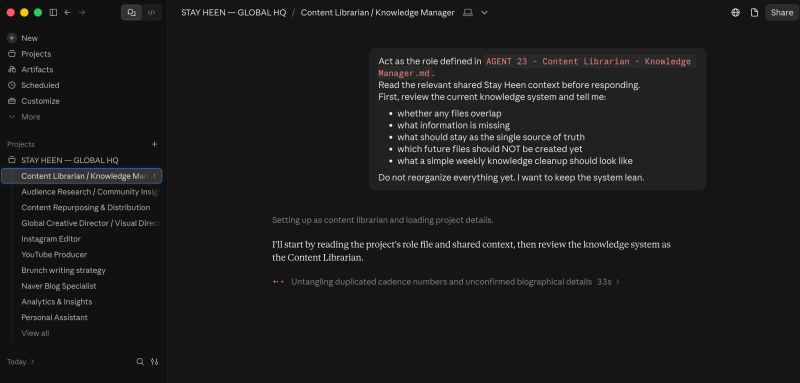Screen dimensions: 800x383
Task: Open Personal Assistant chat
Action: click(55, 318)
